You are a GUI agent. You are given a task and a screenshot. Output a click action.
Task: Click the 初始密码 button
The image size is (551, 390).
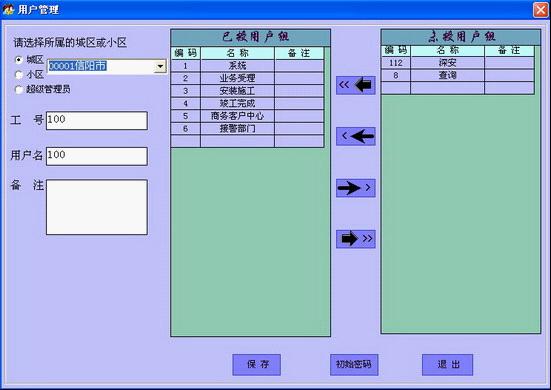click(x=354, y=364)
